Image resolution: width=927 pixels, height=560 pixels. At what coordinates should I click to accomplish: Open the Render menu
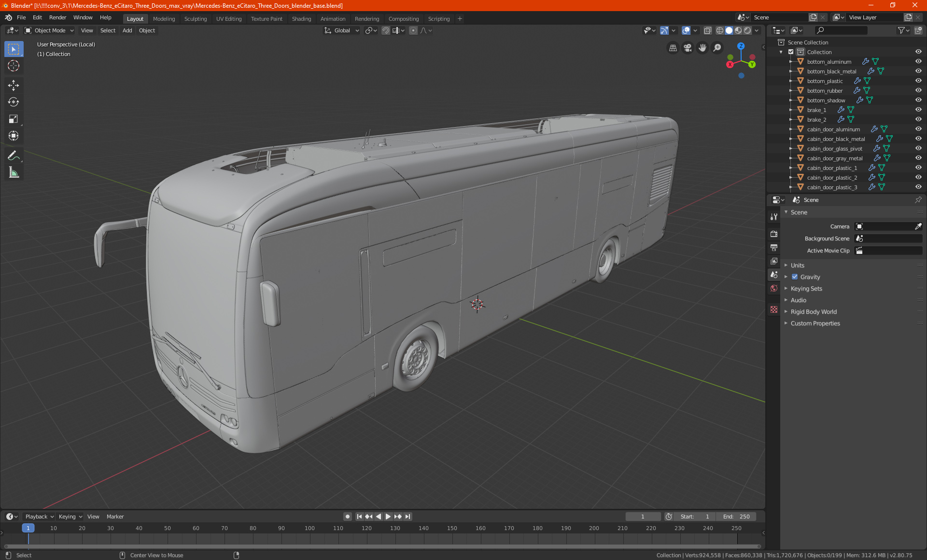[x=57, y=17]
